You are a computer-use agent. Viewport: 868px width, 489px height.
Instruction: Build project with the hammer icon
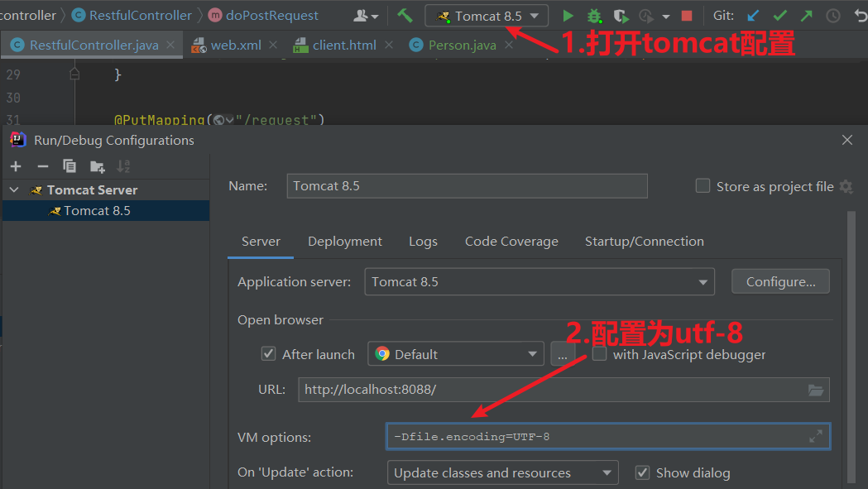pos(405,16)
